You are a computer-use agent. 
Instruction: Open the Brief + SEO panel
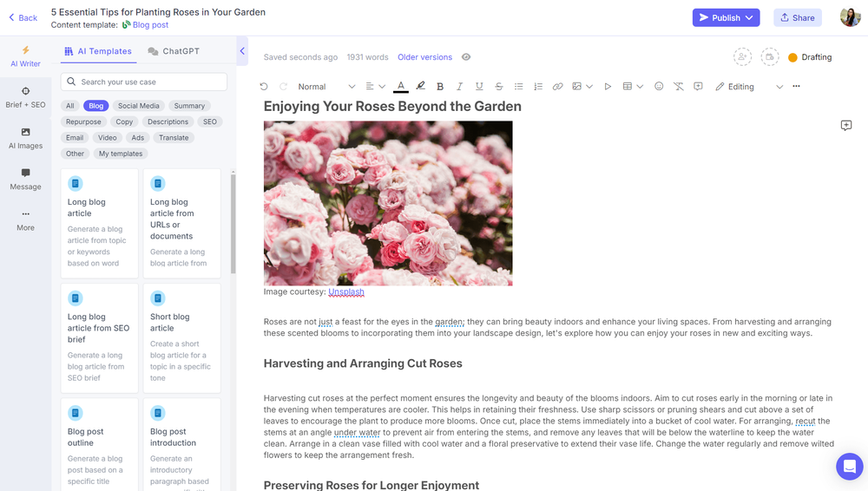(25, 97)
